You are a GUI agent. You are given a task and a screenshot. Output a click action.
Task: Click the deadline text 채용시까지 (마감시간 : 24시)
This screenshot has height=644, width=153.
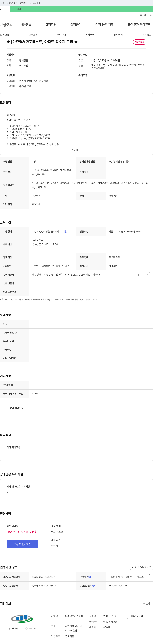tap(21, 532)
